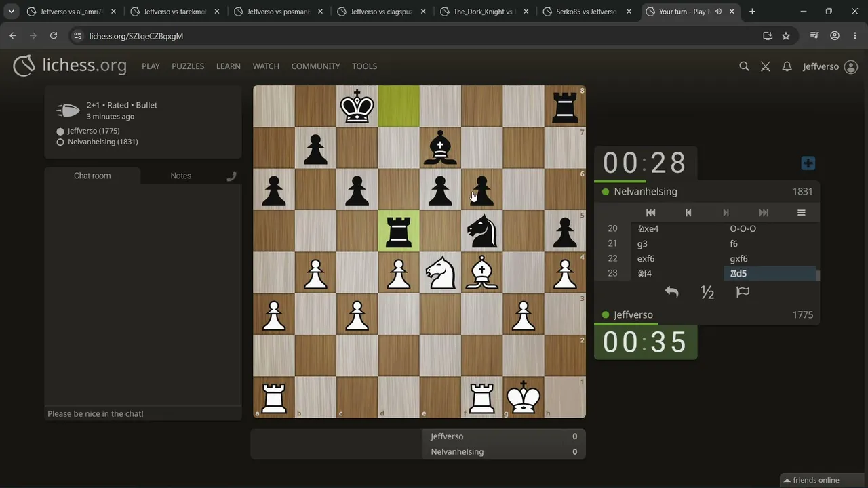Offer a draw with the ½ icon
The height and width of the screenshot is (488, 868).
click(x=707, y=292)
